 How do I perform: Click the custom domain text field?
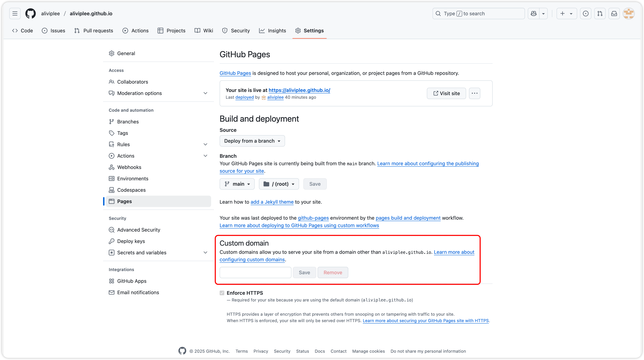(x=255, y=272)
